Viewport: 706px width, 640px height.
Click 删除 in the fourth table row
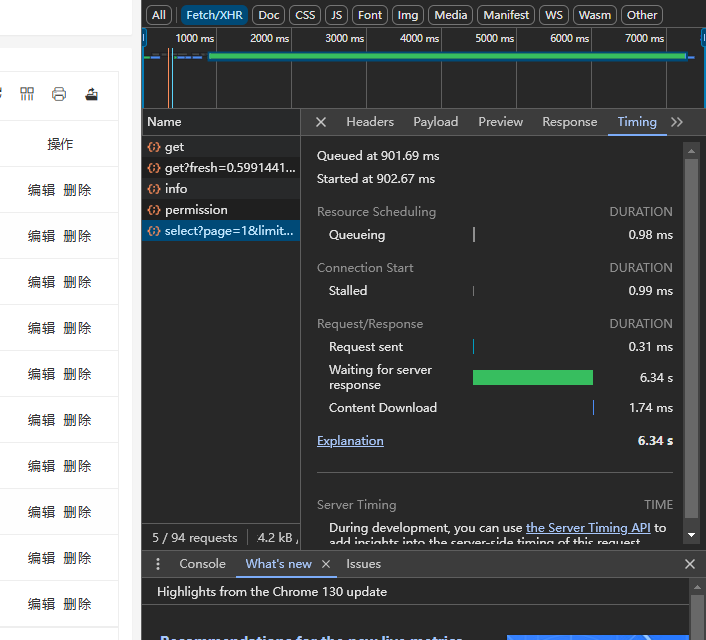pyautogui.click(x=77, y=328)
